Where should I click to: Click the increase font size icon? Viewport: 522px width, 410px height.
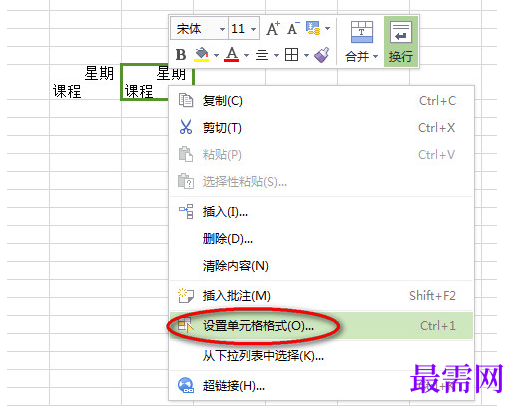click(x=273, y=29)
